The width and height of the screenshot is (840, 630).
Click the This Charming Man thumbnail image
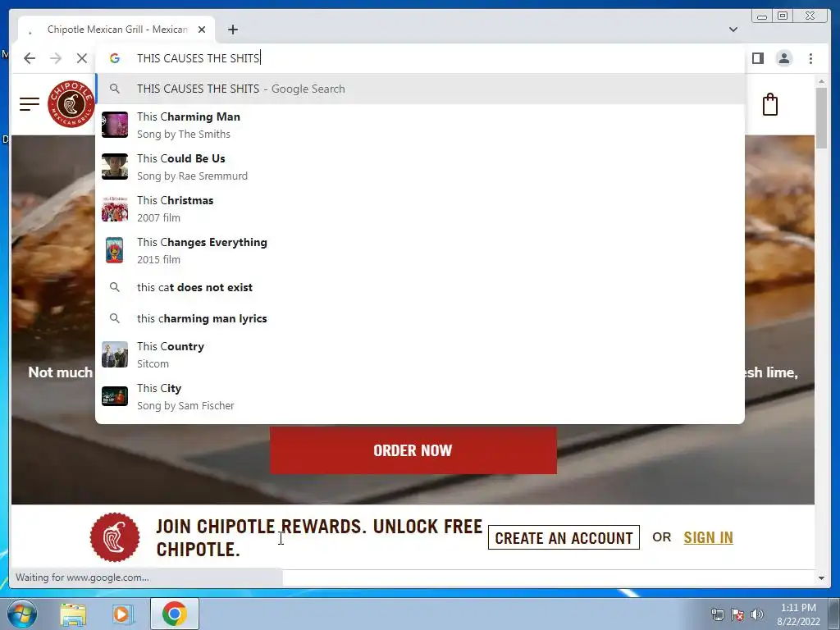click(x=115, y=125)
